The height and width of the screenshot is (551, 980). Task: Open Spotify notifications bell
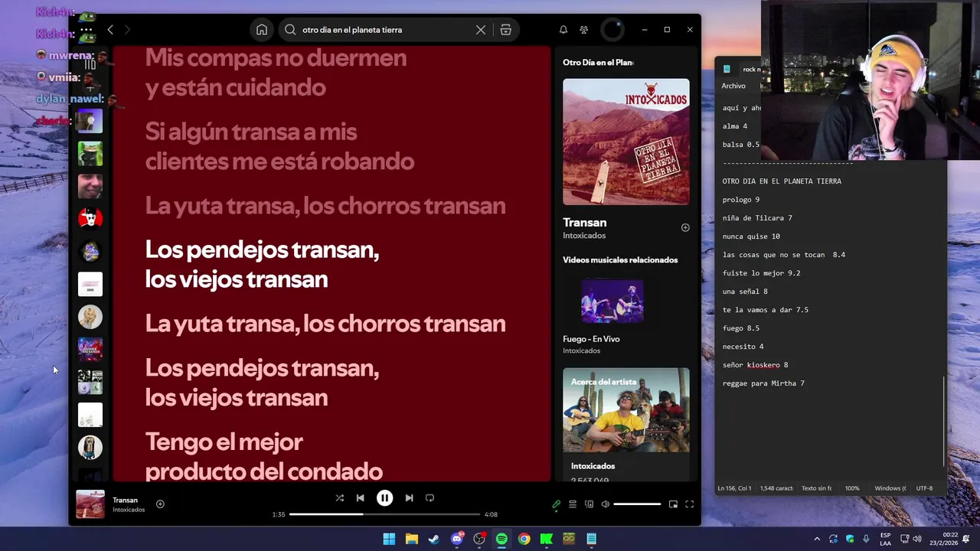563,30
